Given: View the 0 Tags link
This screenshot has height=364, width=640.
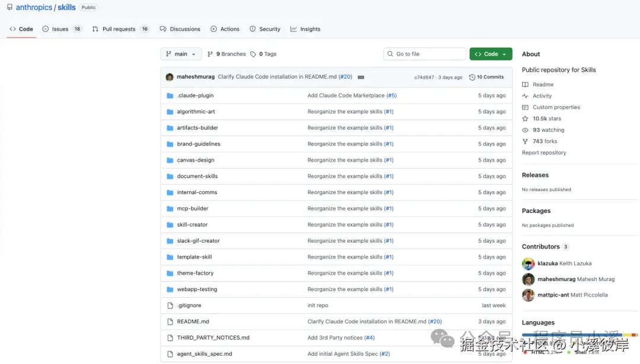Looking at the screenshot, I should pos(263,54).
